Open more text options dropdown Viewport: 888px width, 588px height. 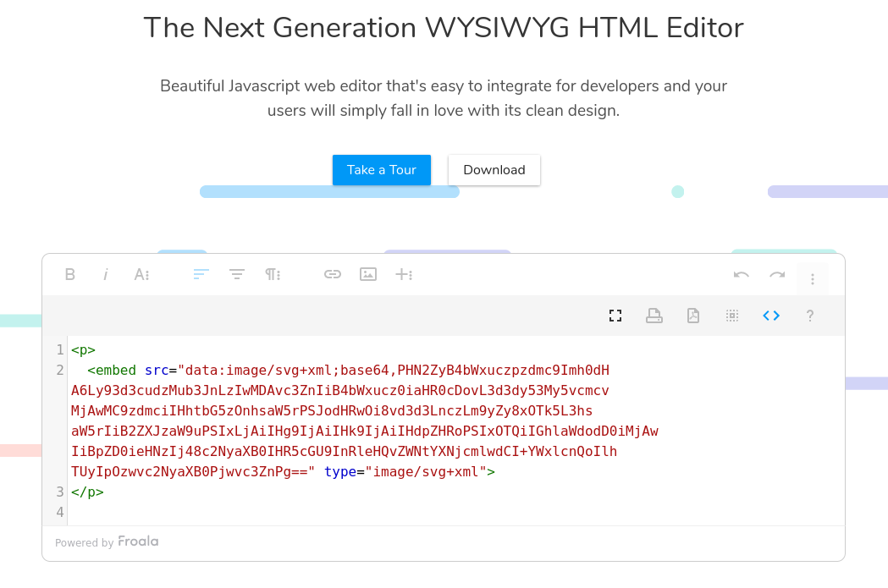click(141, 274)
